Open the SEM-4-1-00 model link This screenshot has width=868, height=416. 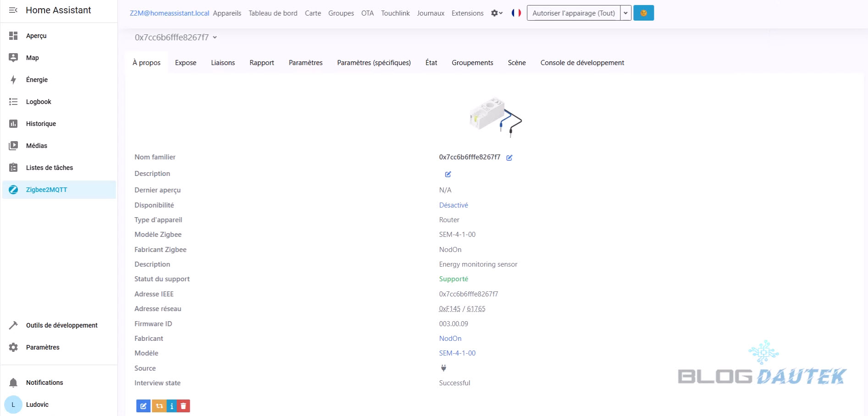[x=457, y=353]
